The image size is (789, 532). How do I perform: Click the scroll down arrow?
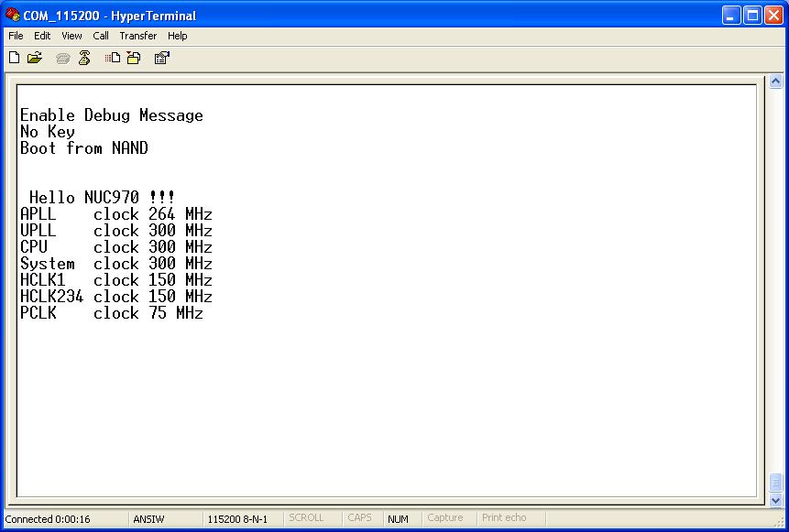[775, 500]
